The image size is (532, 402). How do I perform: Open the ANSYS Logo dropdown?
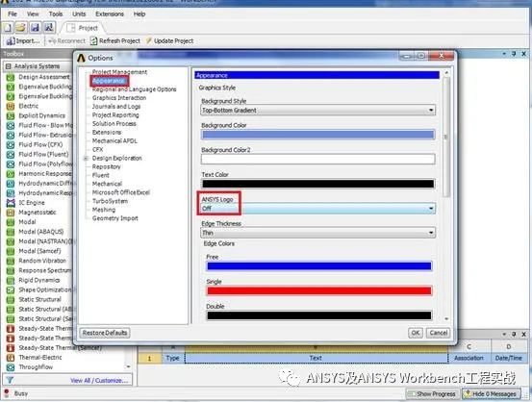click(x=317, y=209)
